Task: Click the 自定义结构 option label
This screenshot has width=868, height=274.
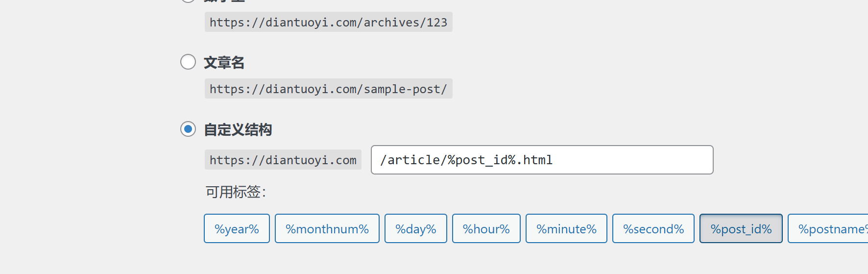Action: [x=238, y=130]
